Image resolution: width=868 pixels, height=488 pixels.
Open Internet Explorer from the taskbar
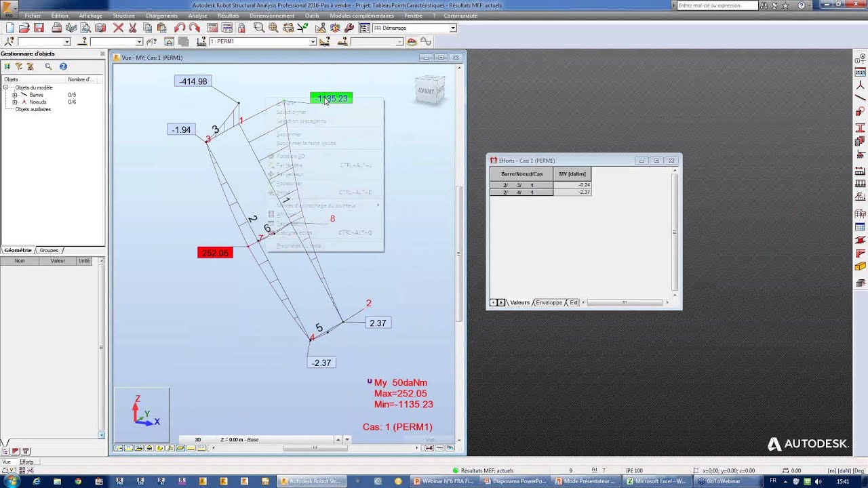coord(37,481)
